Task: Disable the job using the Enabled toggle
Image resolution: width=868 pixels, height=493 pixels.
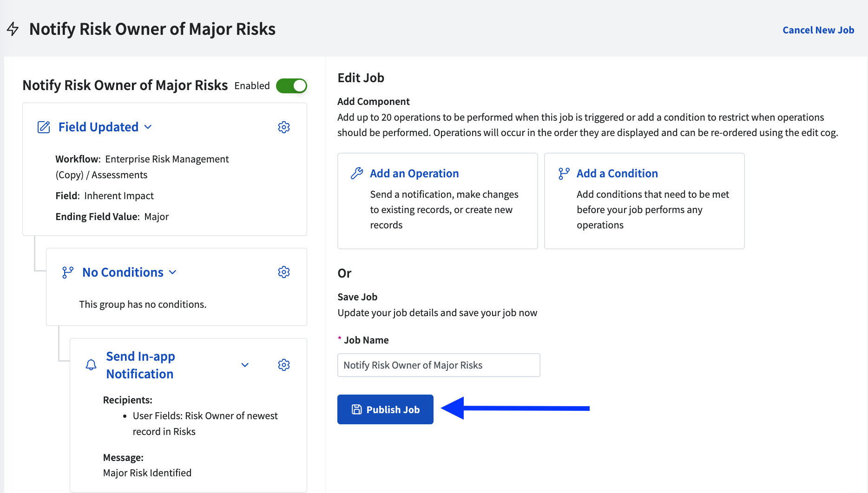Action: point(291,86)
